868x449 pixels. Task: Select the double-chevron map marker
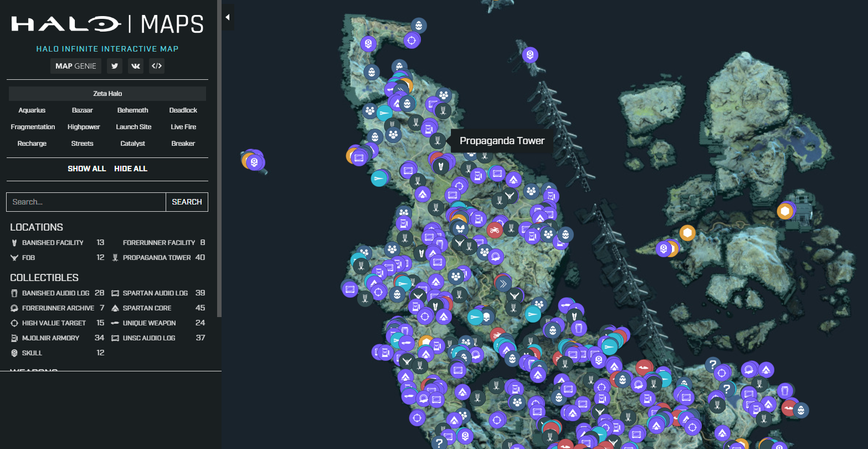(504, 284)
